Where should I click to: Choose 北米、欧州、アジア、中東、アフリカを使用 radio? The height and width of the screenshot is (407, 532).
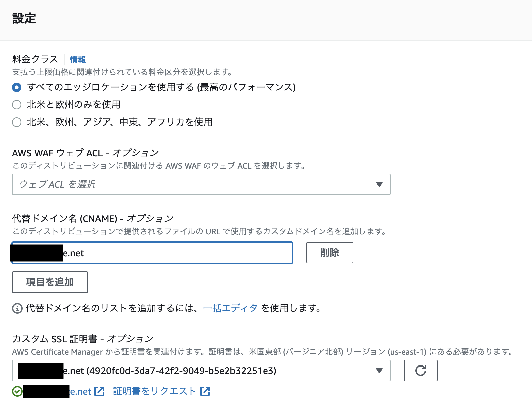(x=17, y=122)
